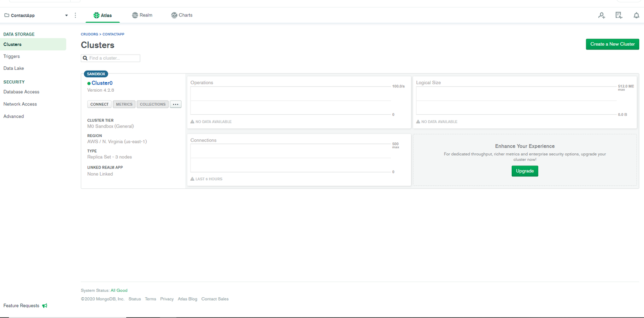Click the 'M0 Sandbox (General)' tier text
644x318 pixels.
[110, 126]
